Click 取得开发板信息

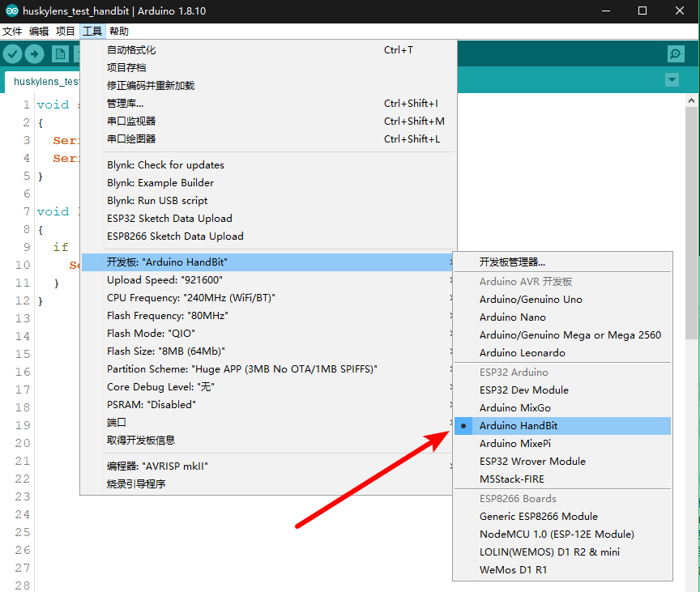268,441
